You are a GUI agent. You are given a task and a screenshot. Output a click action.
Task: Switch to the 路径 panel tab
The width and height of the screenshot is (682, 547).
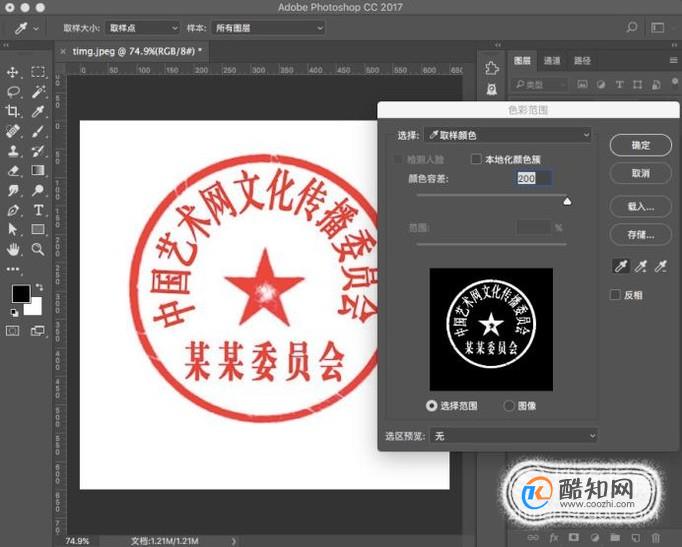tap(582, 60)
